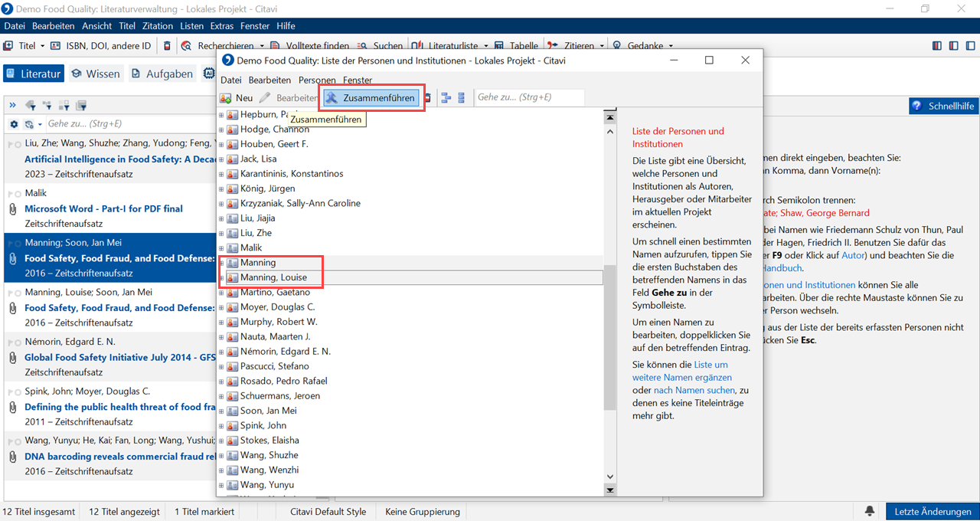
Task: Expand the Houben, Geert F. node
Action: [x=221, y=144]
